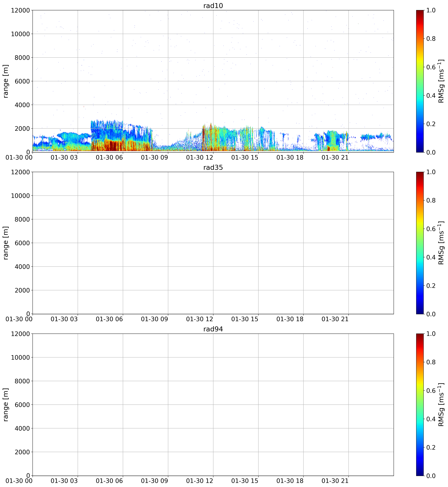Click the '01-30 09' tick under rad94 plot
Viewport: 448px width, 487px height.
tap(154, 481)
